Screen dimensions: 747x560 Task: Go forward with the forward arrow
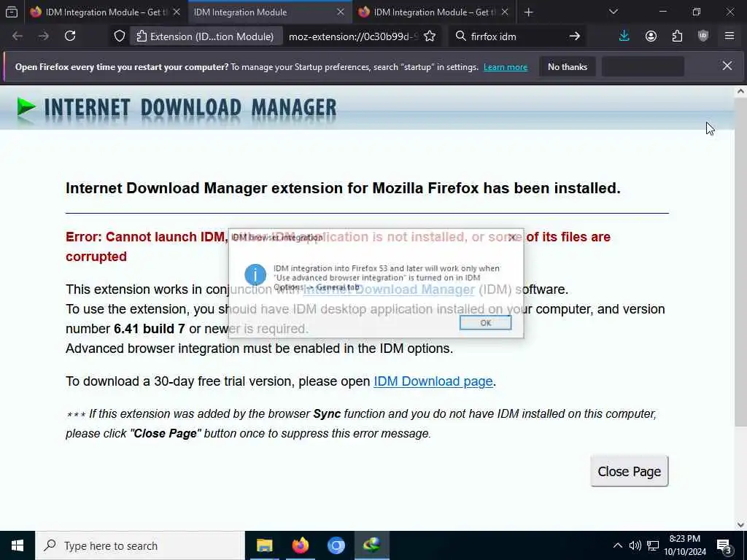tap(43, 36)
